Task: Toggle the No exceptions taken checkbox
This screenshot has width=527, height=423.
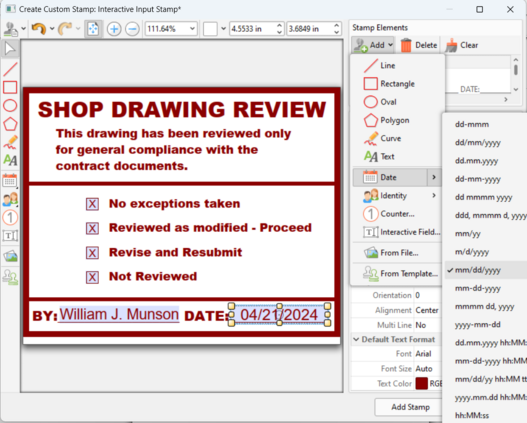Action: (92, 204)
